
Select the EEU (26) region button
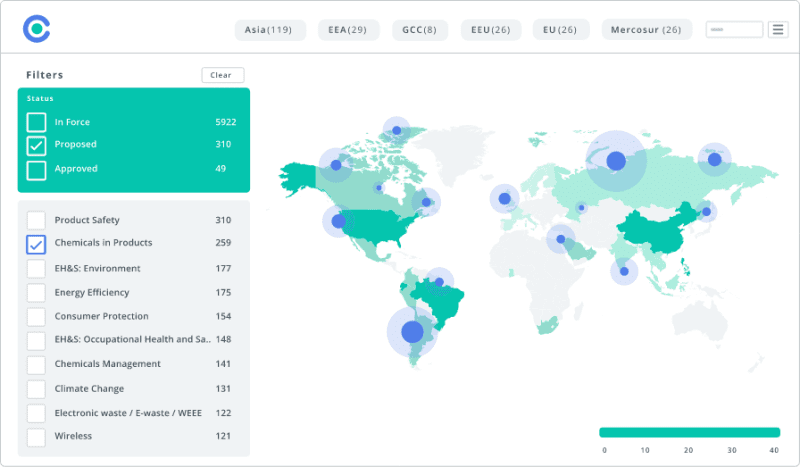(490, 30)
